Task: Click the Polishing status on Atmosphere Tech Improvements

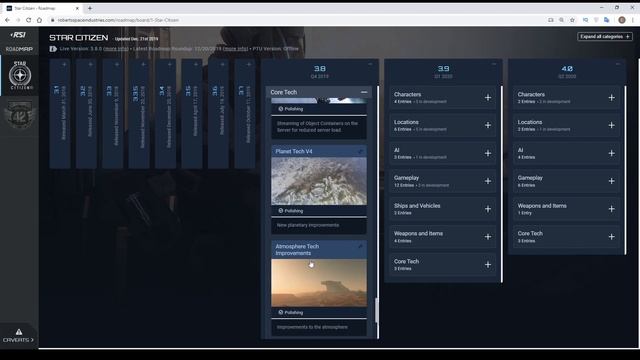Action: point(291,313)
